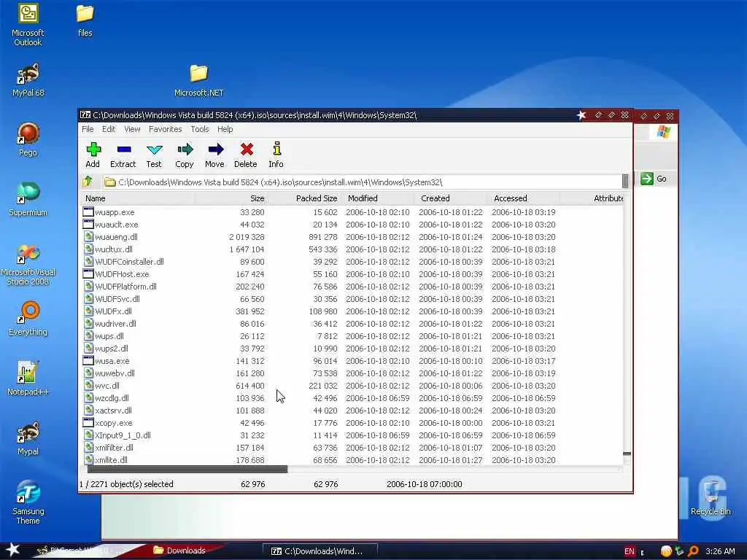
Task: Select file wucltux.dll
Action: (x=113, y=249)
